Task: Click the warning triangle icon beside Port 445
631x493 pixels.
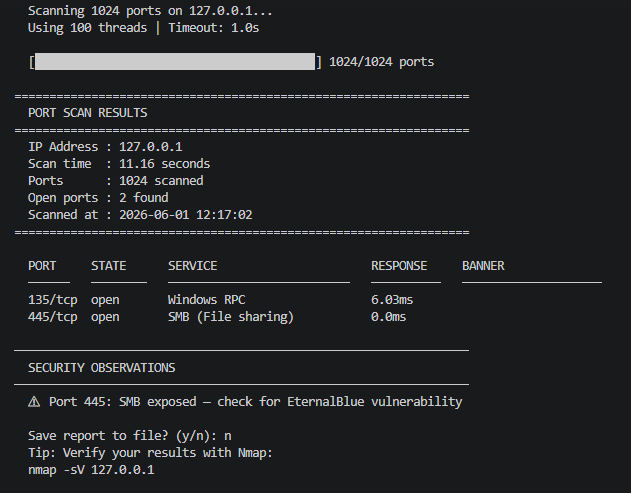Action: coord(34,402)
